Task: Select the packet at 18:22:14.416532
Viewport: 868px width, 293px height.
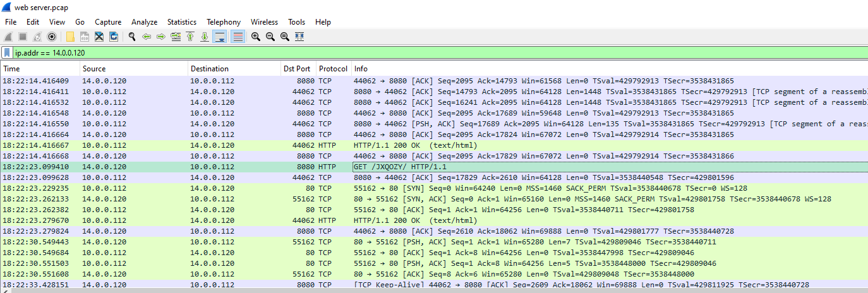Action: (x=434, y=102)
